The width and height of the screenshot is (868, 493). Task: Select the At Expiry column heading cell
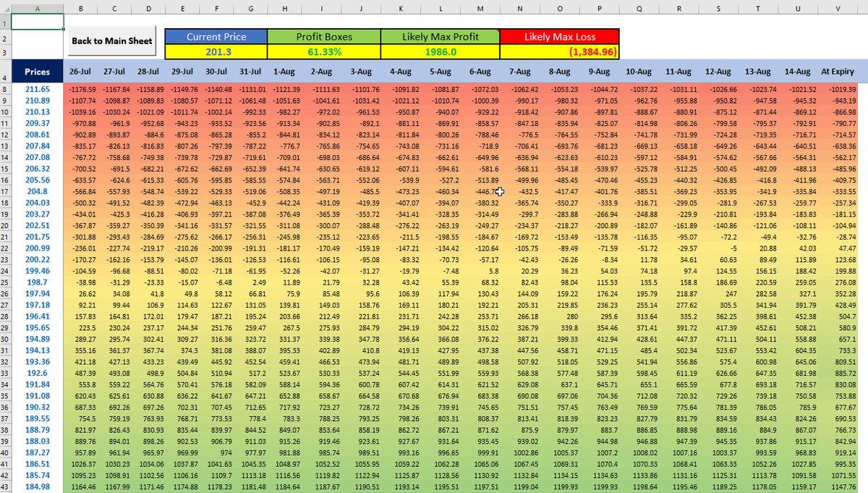click(x=838, y=72)
